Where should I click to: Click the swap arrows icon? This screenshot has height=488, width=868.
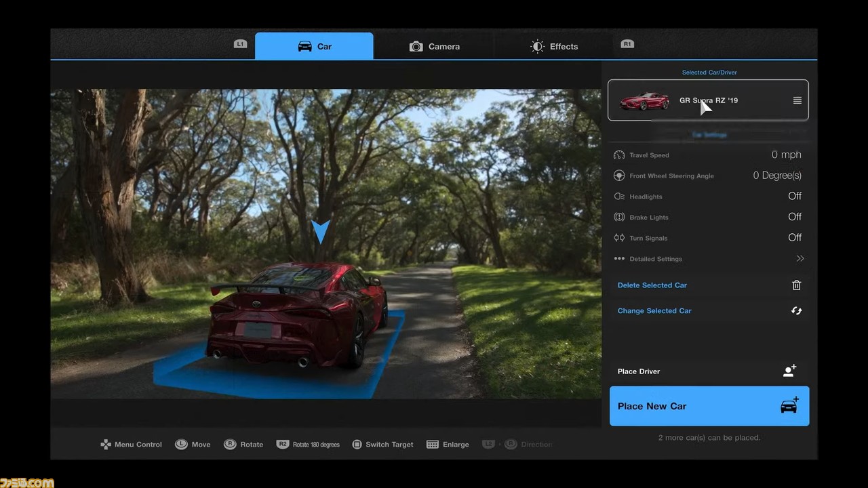797,310
